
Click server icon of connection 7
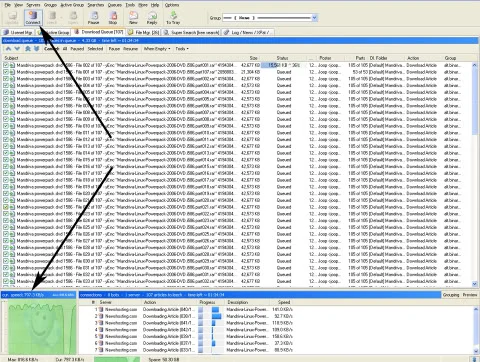101,350
